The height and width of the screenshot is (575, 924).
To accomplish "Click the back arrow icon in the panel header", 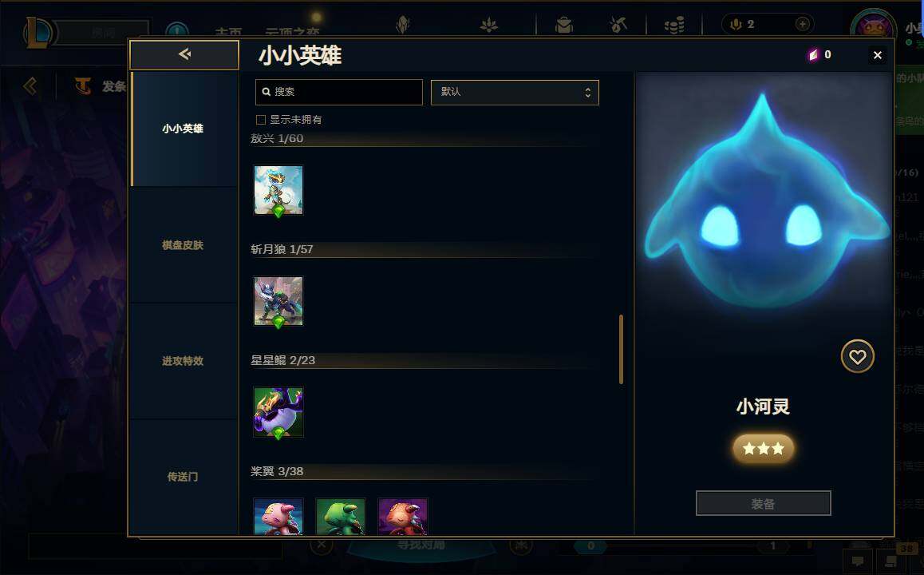I will (x=184, y=54).
